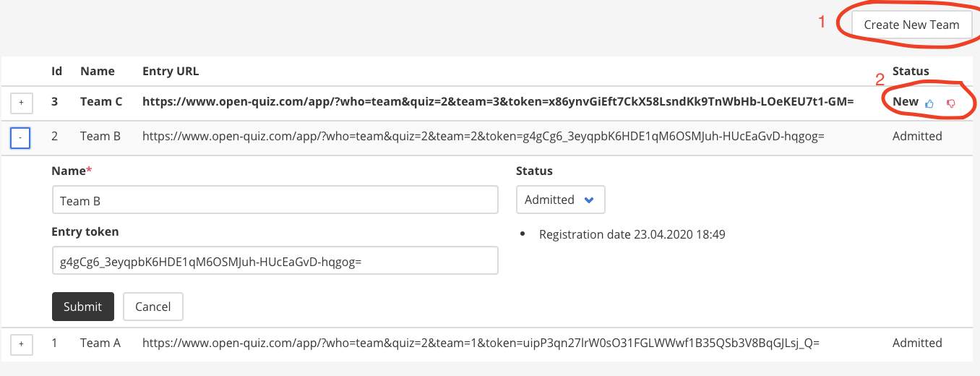This screenshot has height=376, width=980.
Task: Collapse the Team B row
Action: pyautogui.click(x=20, y=137)
